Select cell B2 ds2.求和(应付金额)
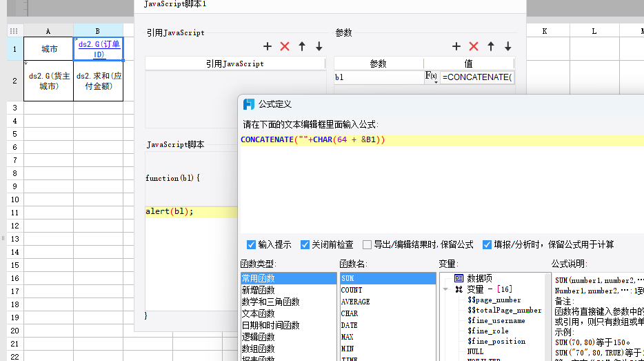 tap(98, 81)
